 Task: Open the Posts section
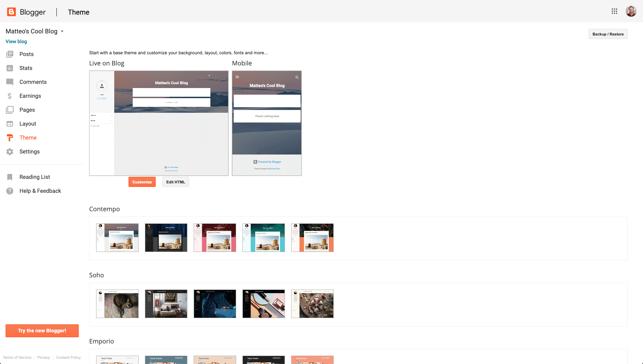click(26, 54)
